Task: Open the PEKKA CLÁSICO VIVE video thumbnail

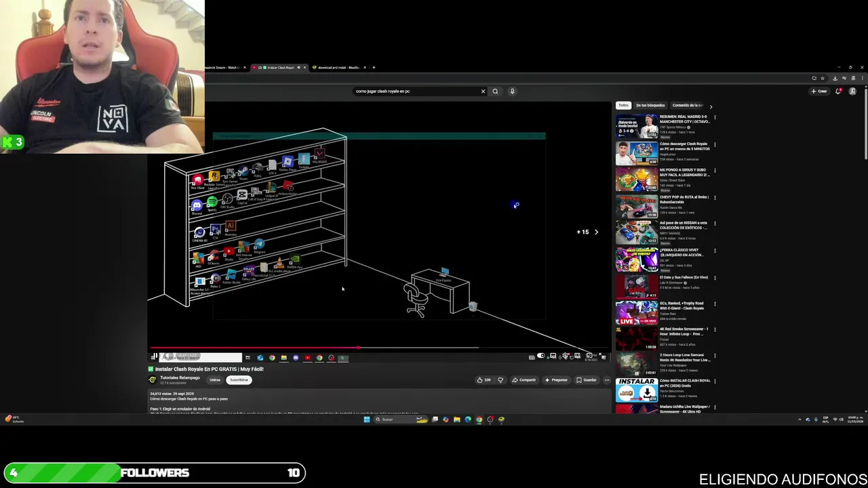Action: point(637,260)
